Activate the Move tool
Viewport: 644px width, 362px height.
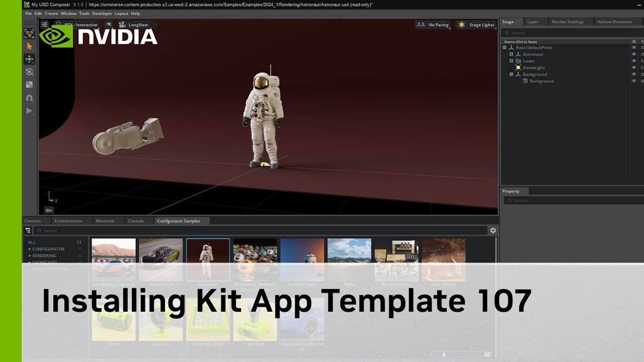tap(29, 59)
